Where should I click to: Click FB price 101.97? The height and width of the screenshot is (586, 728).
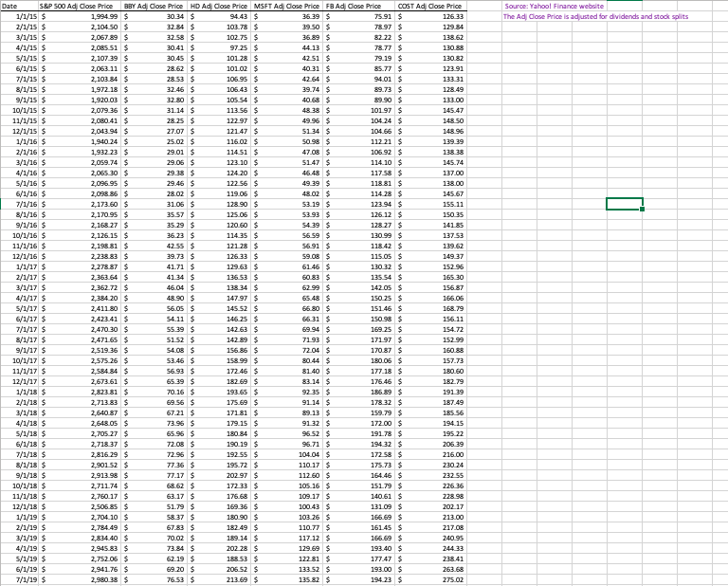[360, 110]
